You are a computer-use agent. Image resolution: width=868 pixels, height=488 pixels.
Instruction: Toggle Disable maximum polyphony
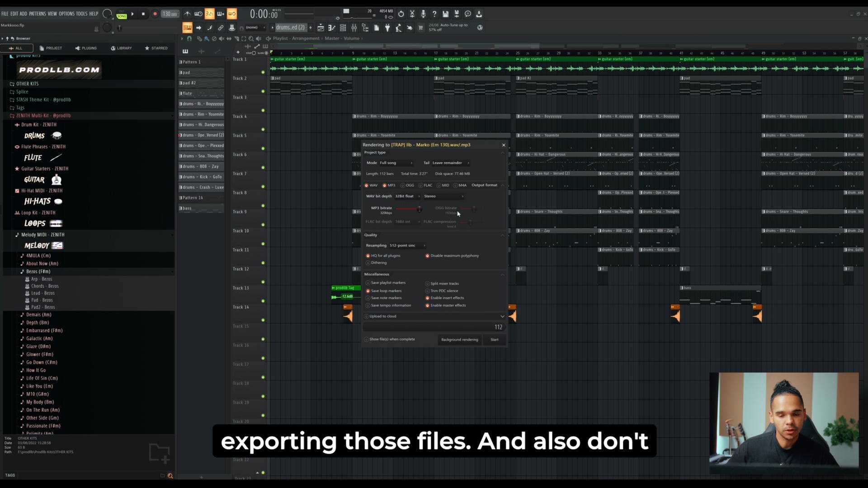coord(452,256)
